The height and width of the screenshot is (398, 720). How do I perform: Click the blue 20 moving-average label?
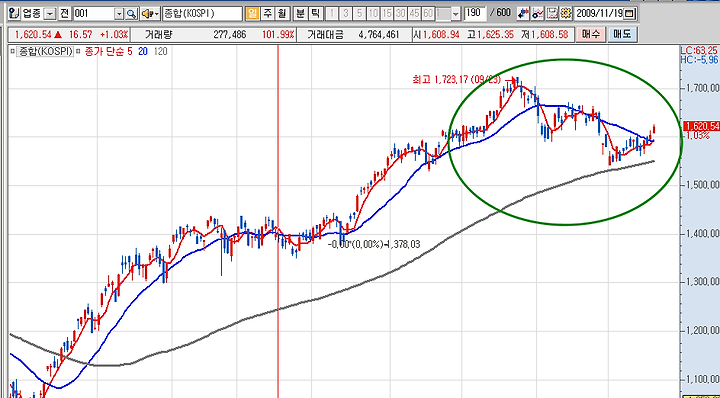[x=143, y=52]
